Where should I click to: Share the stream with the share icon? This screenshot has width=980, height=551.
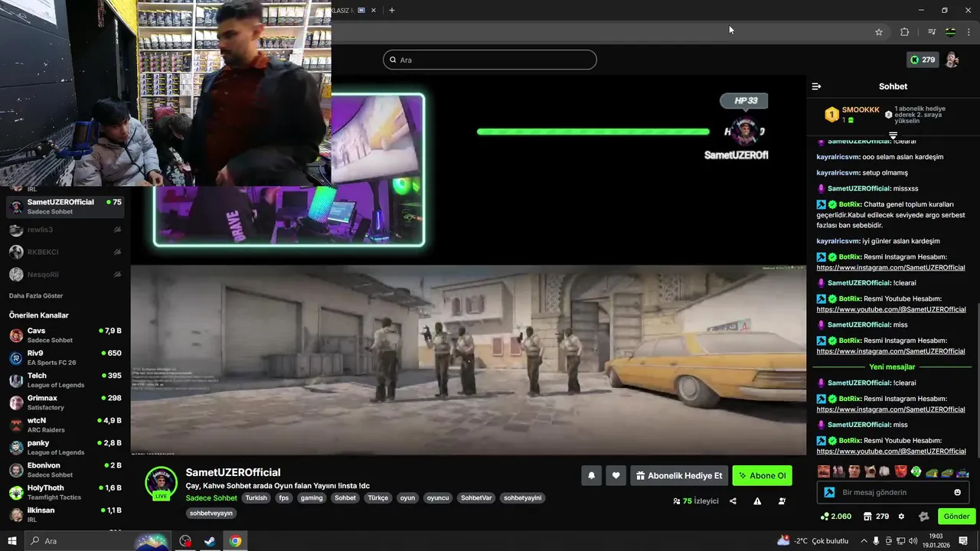[733, 501]
